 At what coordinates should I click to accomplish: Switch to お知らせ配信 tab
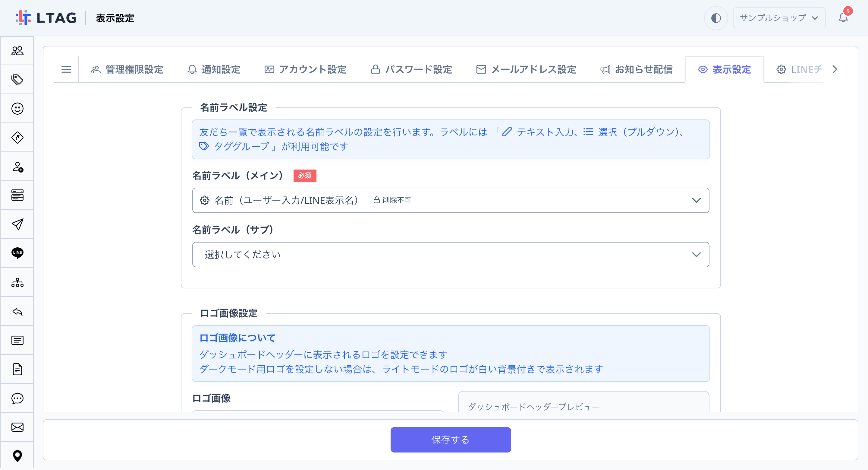tap(636, 69)
